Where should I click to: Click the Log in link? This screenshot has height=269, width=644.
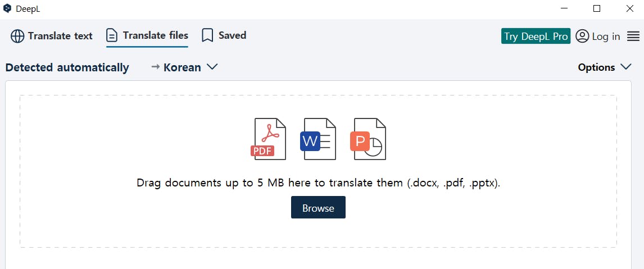[606, 37]
